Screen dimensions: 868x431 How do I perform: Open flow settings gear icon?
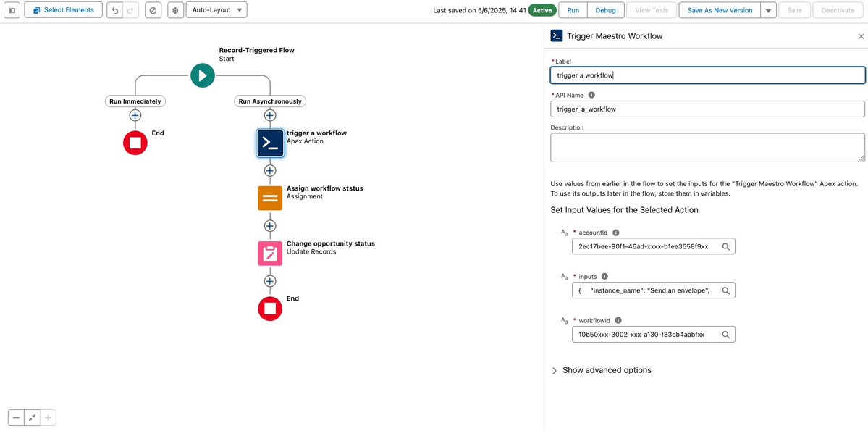175,11
